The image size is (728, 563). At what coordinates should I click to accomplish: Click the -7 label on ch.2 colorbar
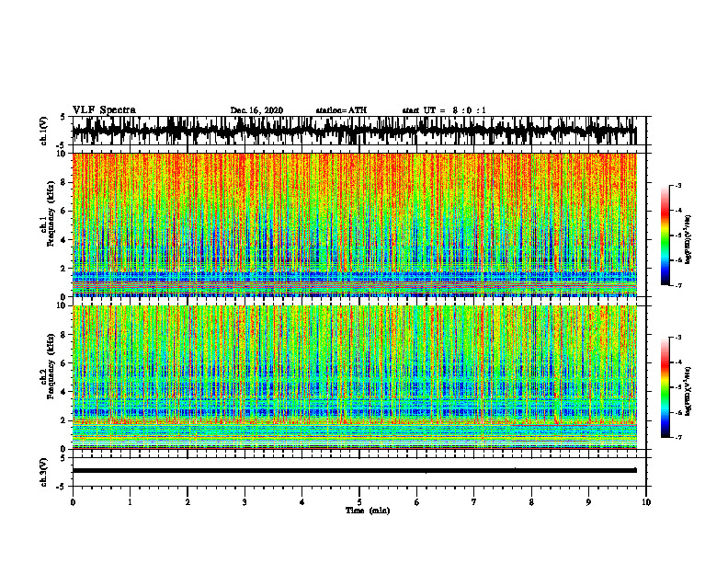point(677,438)
